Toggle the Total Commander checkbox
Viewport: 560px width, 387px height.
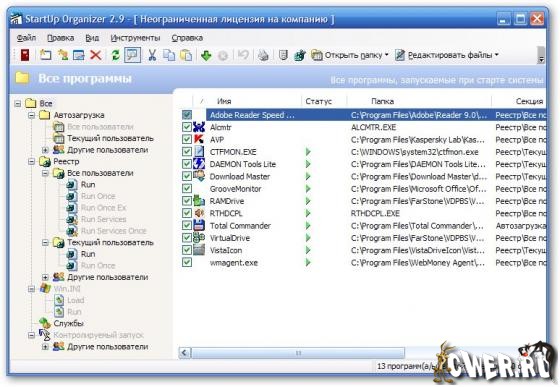pos(186,225)
